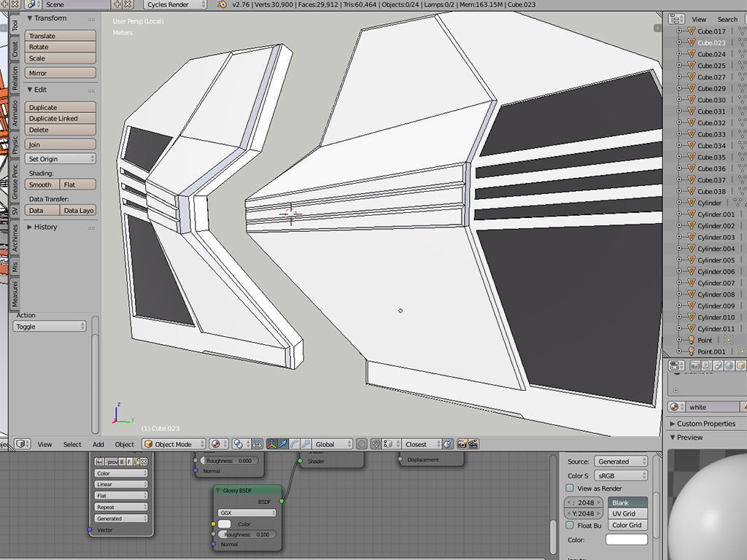This screenshot has height=560, width=747.
Task: Open the Select menu in 3D viewport
Action: pos(72,444)
